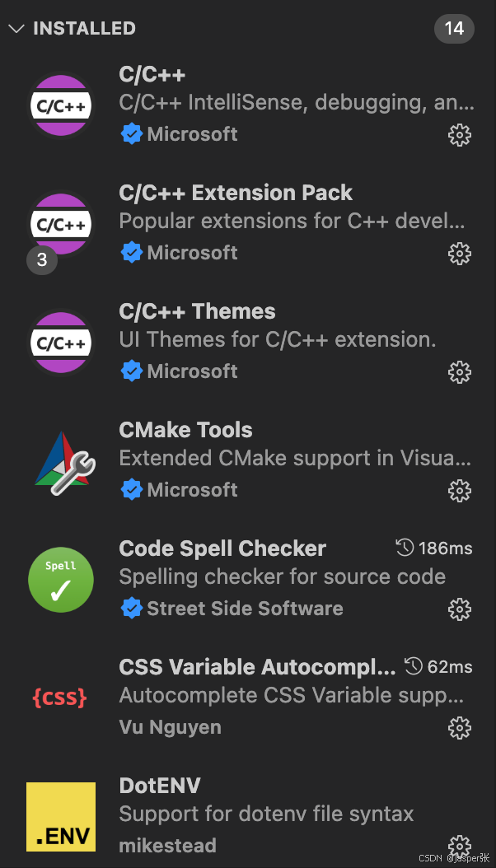Click the 14 installed count badge
The height and width of the screenshot is (868, 496).
(454, 28)
